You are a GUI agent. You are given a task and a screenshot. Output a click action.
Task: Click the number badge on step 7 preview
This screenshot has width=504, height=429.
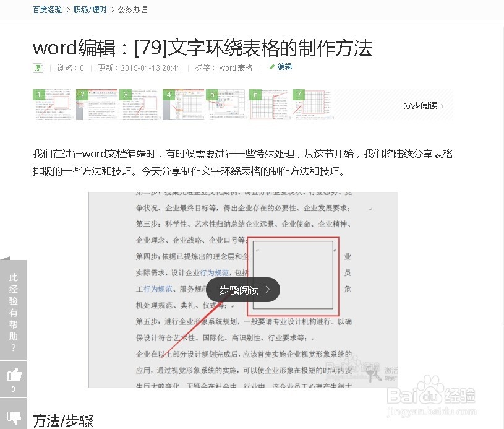[299, 94]
